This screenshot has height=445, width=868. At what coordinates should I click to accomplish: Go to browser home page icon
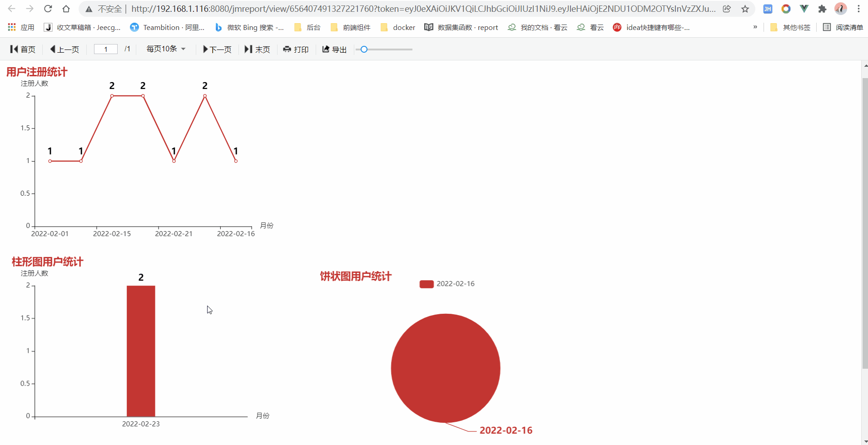click(x=66, y=9)
